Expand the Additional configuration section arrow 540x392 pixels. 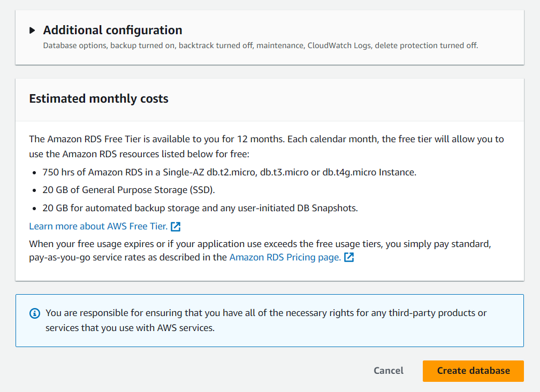tap(32, 30)
